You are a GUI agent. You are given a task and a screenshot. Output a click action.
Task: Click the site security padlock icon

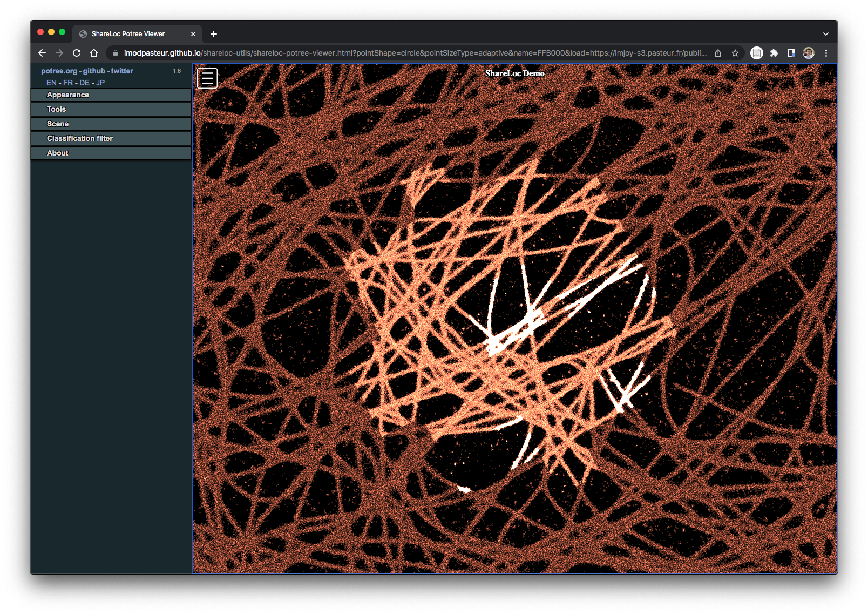tap(114, 53)
